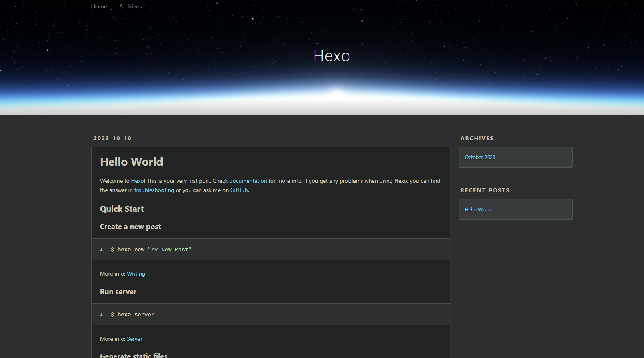The image size is (644, 358).
Task: Select October 2023 in Archives sidebar
Action: click(x=480, y=157)
